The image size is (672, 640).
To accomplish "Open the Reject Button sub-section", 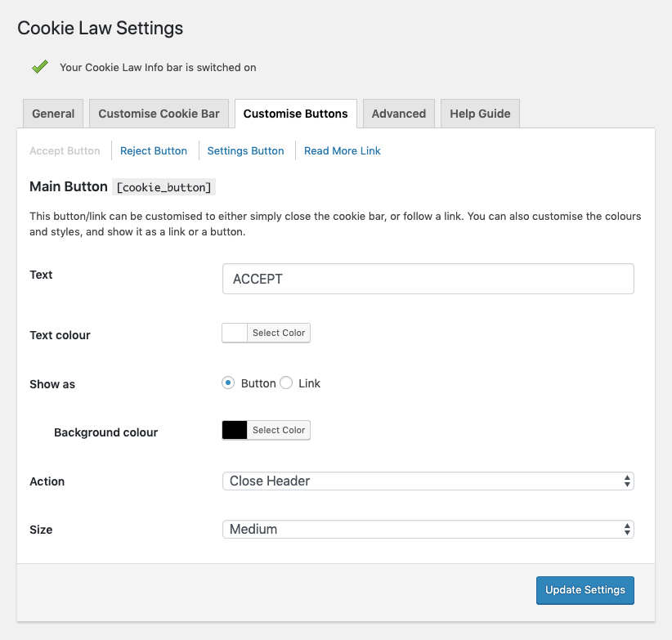I will point(154,150).
